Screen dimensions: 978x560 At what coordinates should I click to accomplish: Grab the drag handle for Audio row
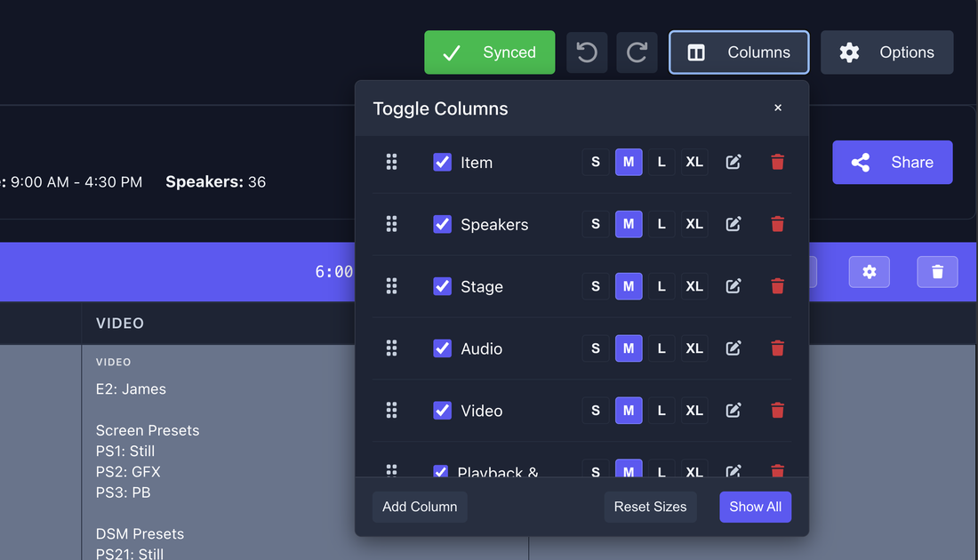pos(392,348)
